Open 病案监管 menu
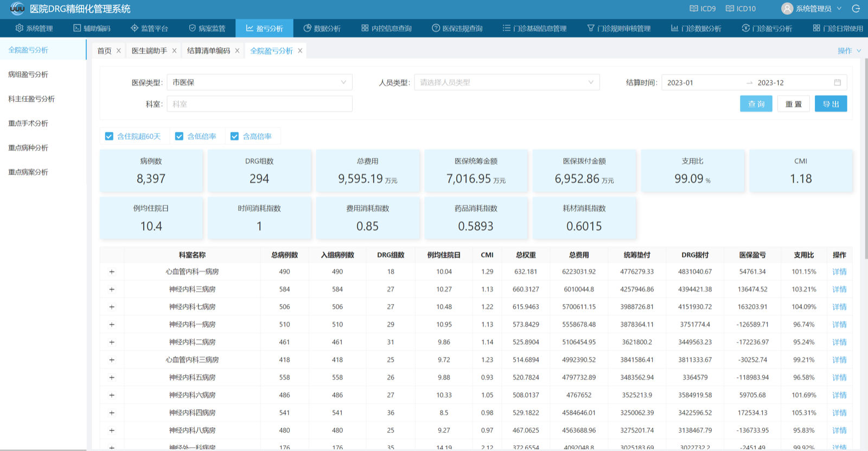The width and height of the screenshot is (868, 451). click(207, 28)
